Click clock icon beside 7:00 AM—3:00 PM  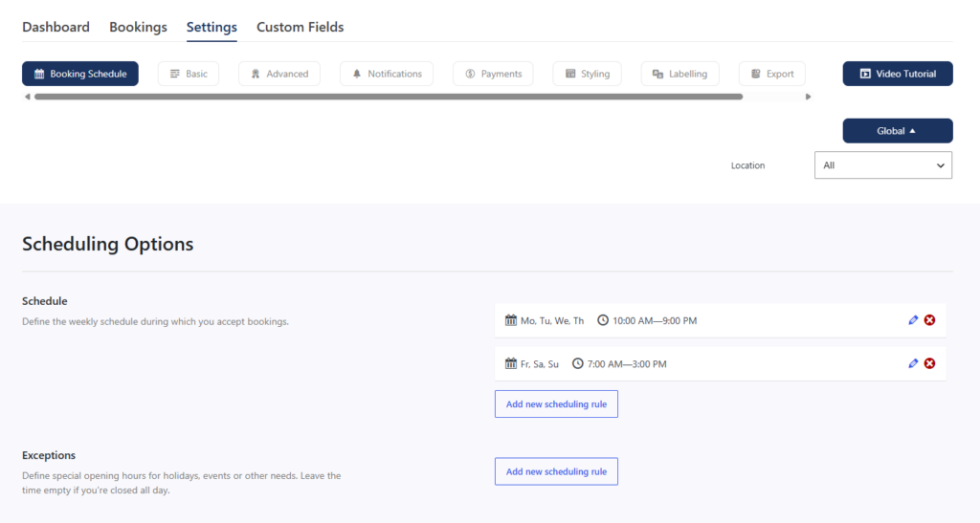click(x=577, y=363)
